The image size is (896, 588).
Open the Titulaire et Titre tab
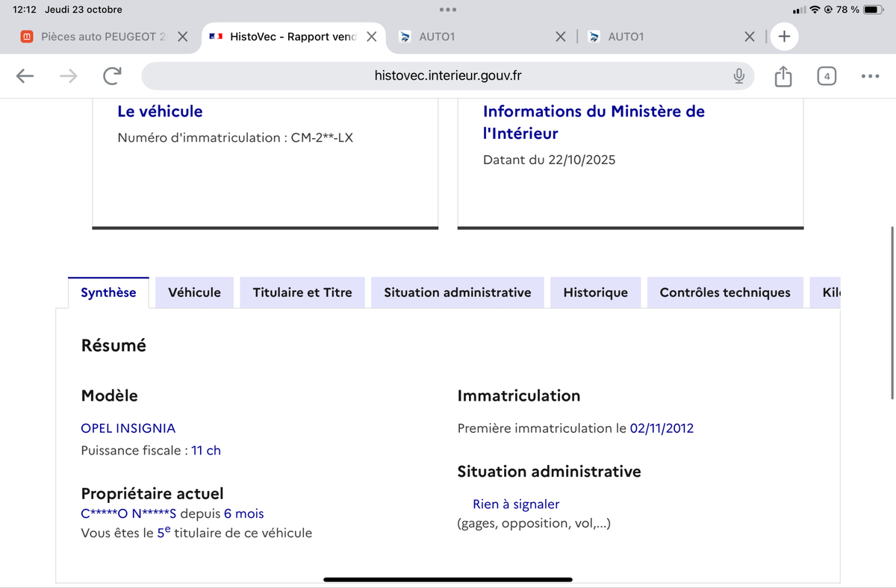tap(302, 293)
